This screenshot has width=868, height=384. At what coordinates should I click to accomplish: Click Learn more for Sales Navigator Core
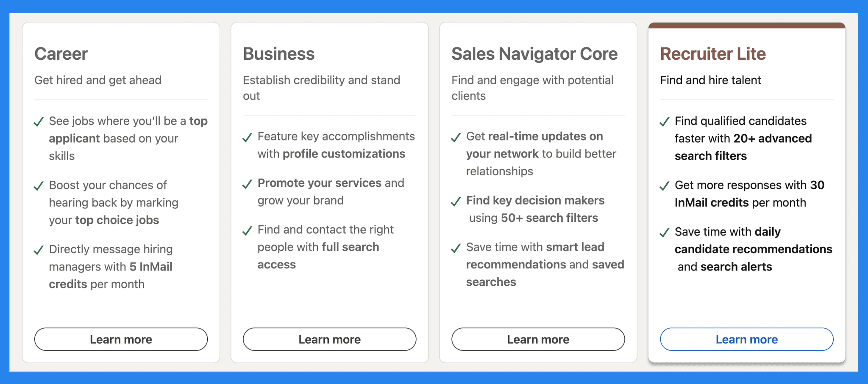point(538,339)
